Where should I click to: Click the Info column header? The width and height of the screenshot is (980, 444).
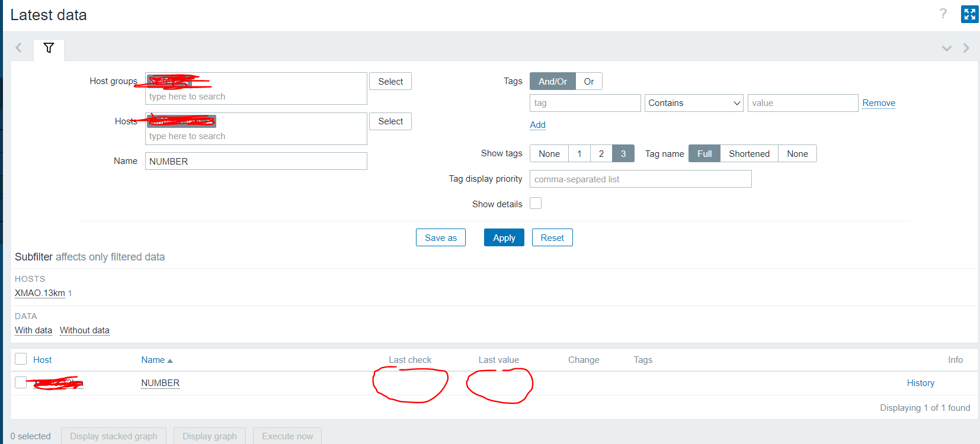click(x=955, y=360)
